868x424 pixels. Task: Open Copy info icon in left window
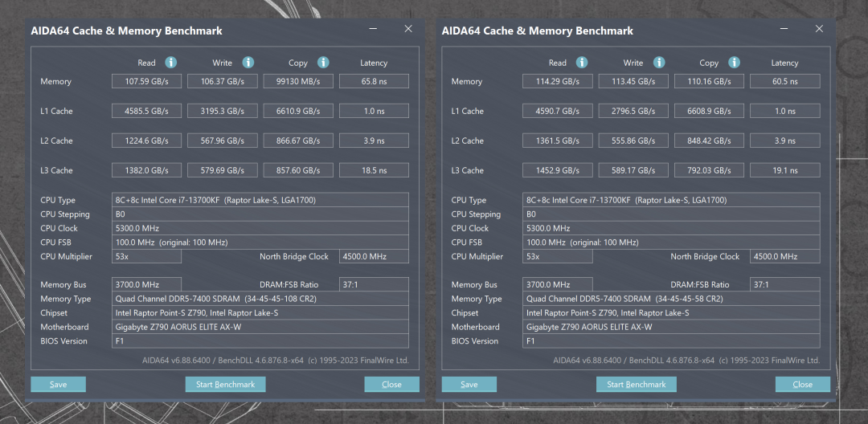point(323,63)
